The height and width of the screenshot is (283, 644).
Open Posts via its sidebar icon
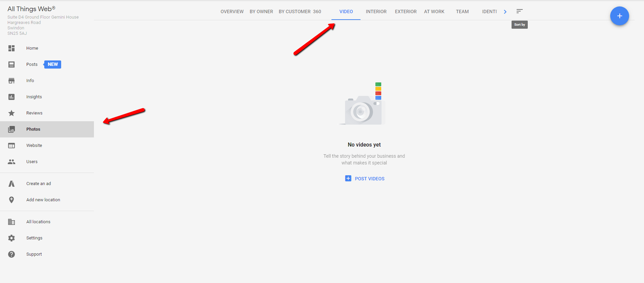tap(11, 65)
